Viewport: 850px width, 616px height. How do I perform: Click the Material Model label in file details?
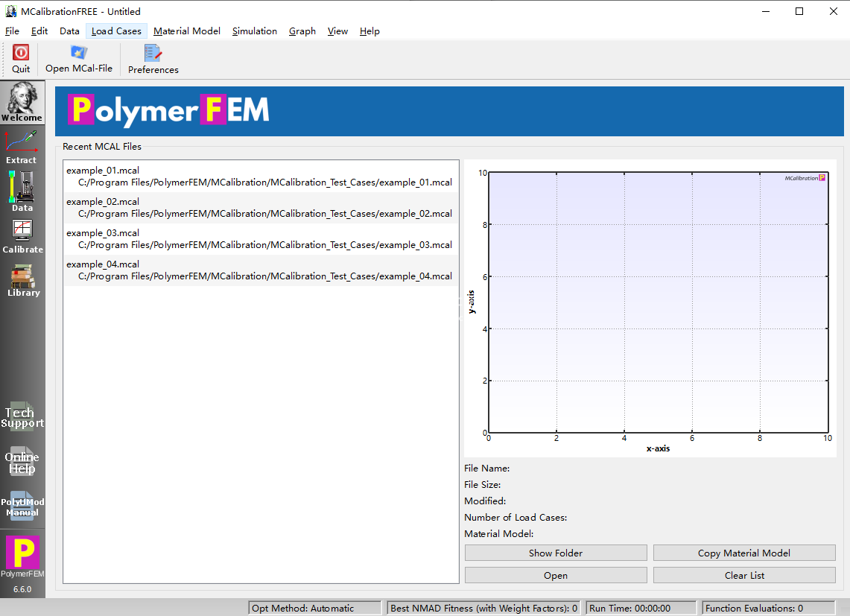click(498, 533)
